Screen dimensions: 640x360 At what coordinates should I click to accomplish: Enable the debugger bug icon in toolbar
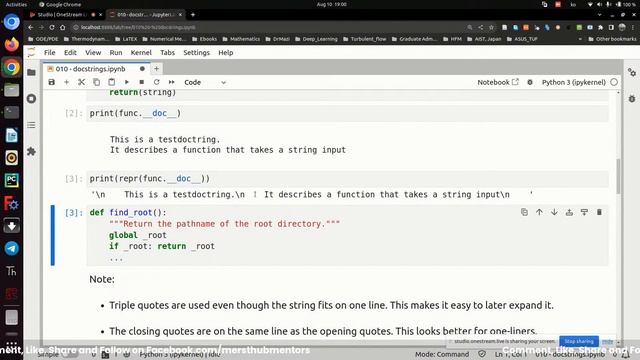[x=530, y=82]
